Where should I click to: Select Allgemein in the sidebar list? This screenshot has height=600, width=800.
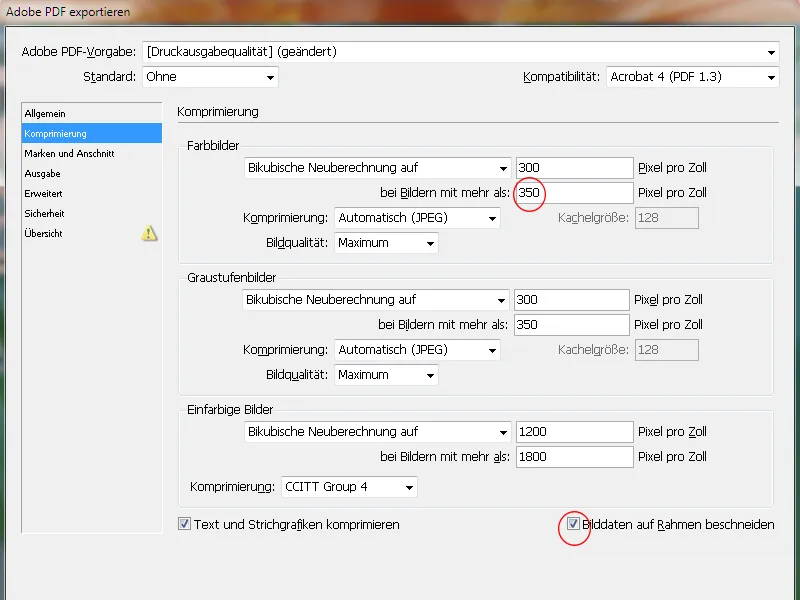(92, 113)
